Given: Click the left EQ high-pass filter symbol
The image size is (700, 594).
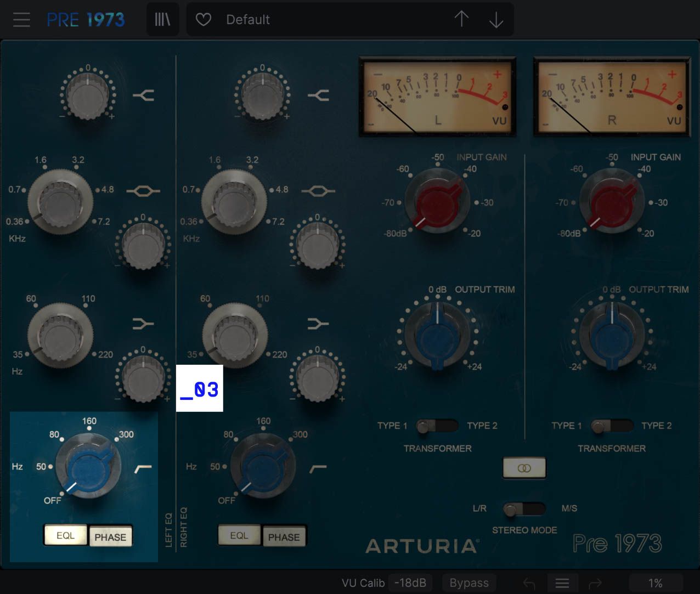Looking at the screenshot, I should coord(144,468).
